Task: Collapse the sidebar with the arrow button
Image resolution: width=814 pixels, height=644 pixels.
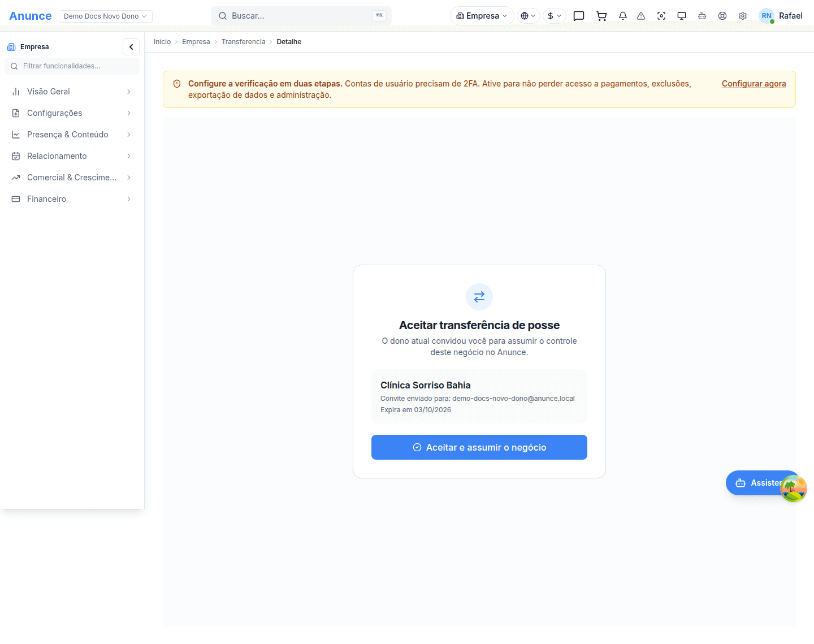Action: click(x=131, y=47)
